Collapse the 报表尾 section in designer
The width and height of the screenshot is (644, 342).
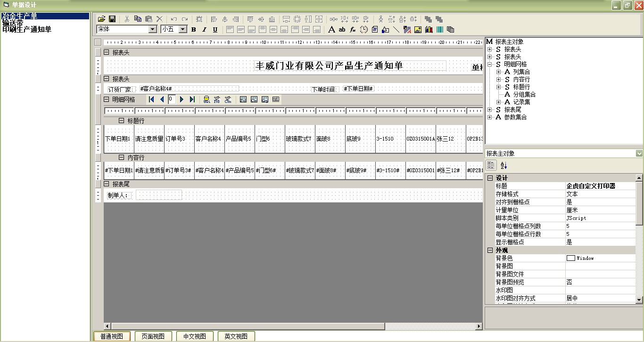point(107,184)
